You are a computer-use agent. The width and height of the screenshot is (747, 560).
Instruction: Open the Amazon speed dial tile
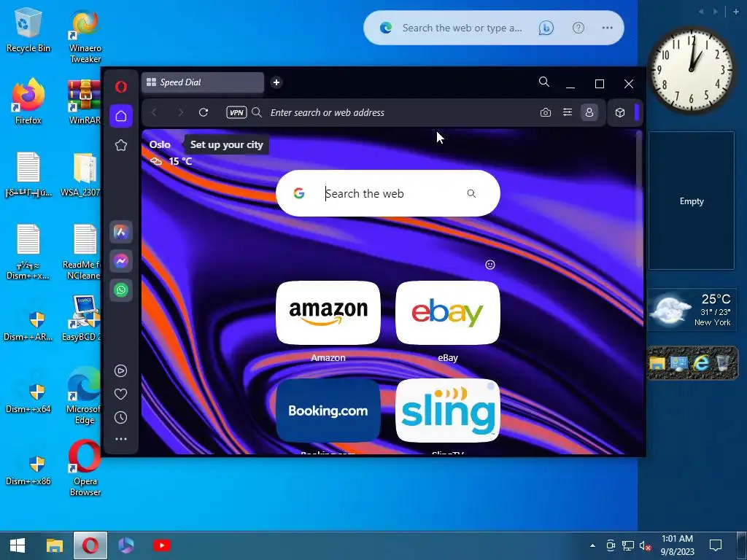[x=328, y=313]
